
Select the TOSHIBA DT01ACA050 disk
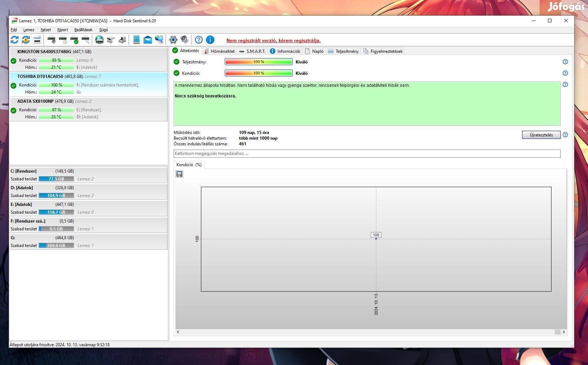point(88,84)
